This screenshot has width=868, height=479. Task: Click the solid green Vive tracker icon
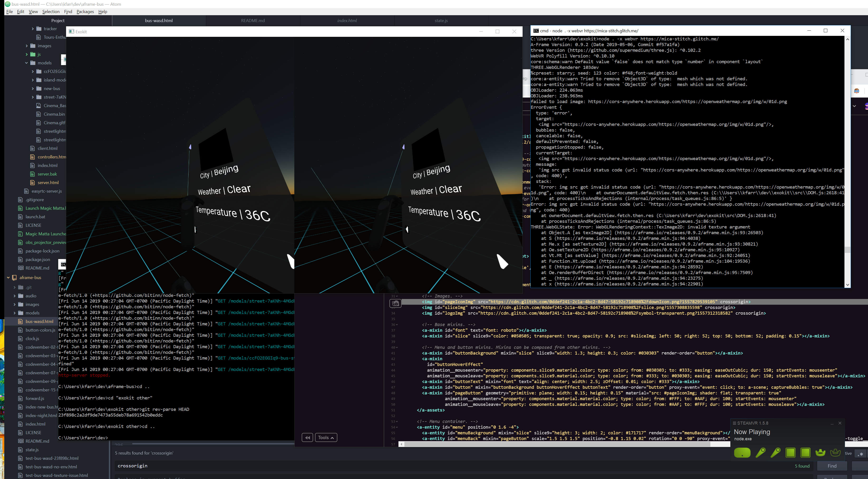click(x=820, y=452)
